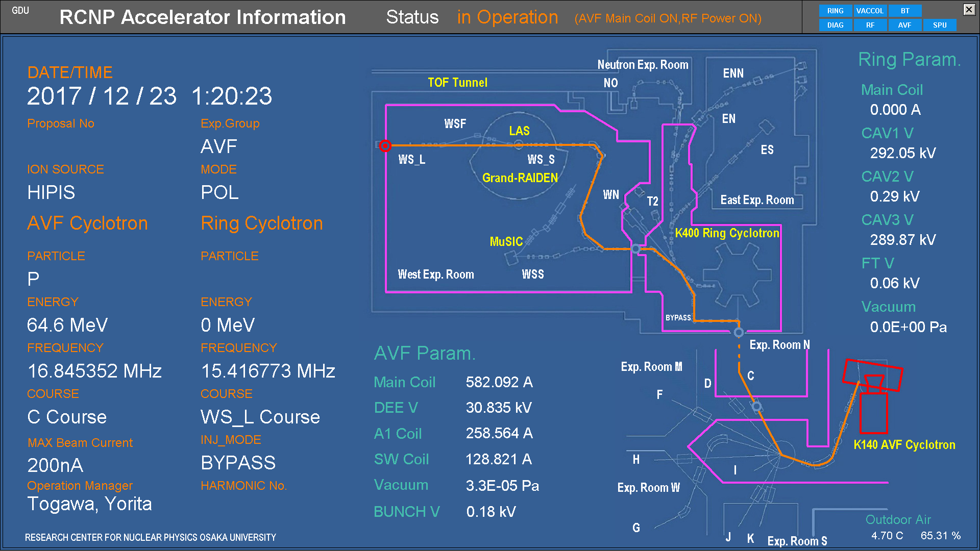Screen dimensions: 980x551
Task: Click the Ring CAV1 V voltage reading
Action: [x=902, y=153]
